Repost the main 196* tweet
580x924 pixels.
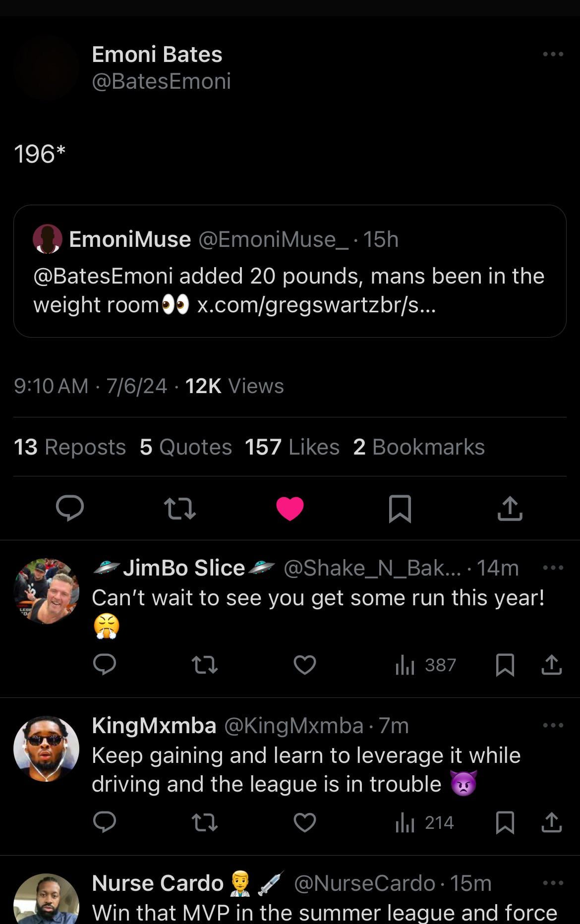pos(179,509)
